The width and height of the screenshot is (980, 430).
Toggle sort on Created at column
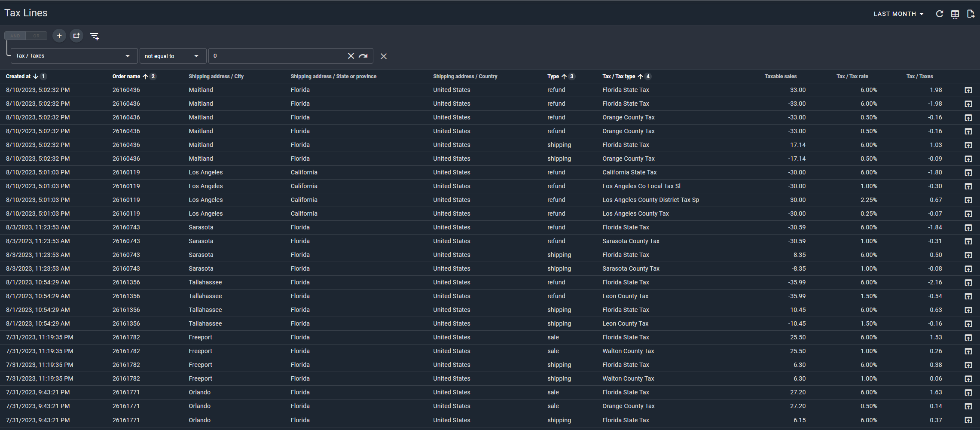point(18,76)
